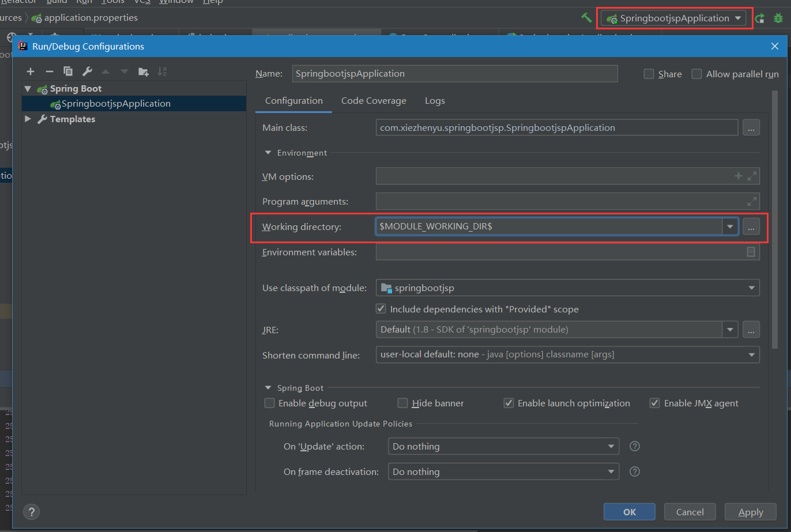Expand Program arguments field editor
The height and width of the screenshot is (532, 791).
(x=752, y=202)
